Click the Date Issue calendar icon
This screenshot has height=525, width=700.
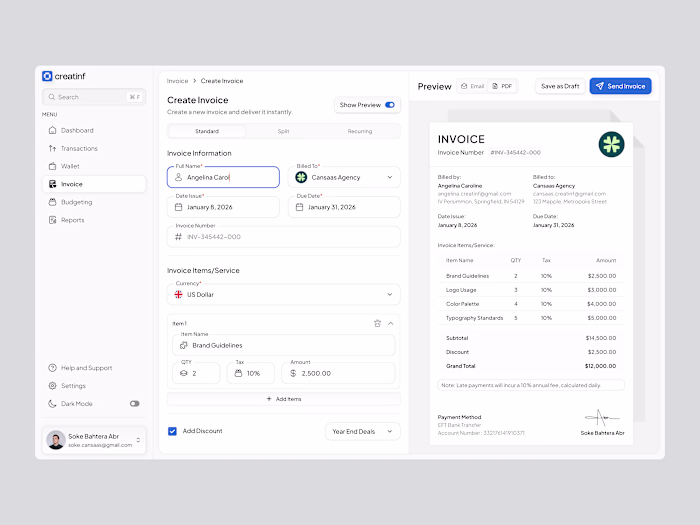coord(179,207)
